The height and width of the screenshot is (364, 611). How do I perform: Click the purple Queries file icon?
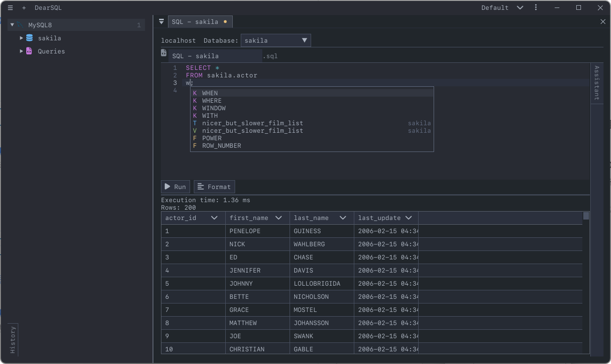click(x=29, y=51)
